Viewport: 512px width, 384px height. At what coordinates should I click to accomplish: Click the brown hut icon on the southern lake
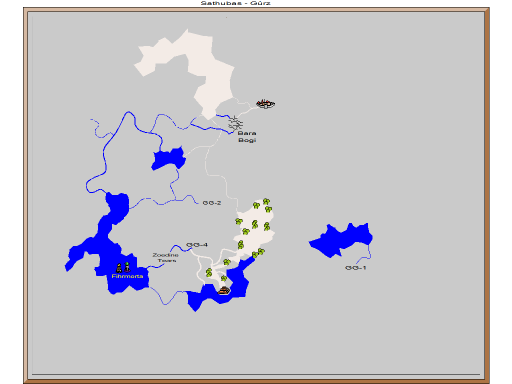224,290
